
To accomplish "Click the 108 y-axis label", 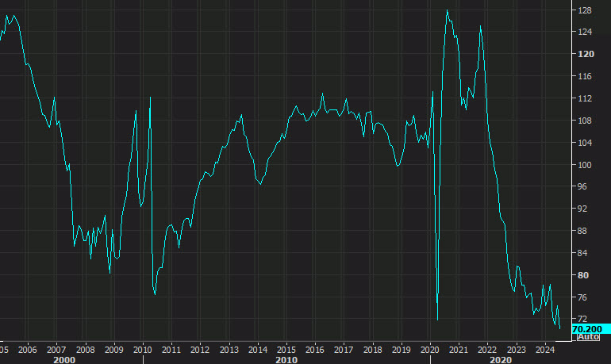I will (585, 121).
